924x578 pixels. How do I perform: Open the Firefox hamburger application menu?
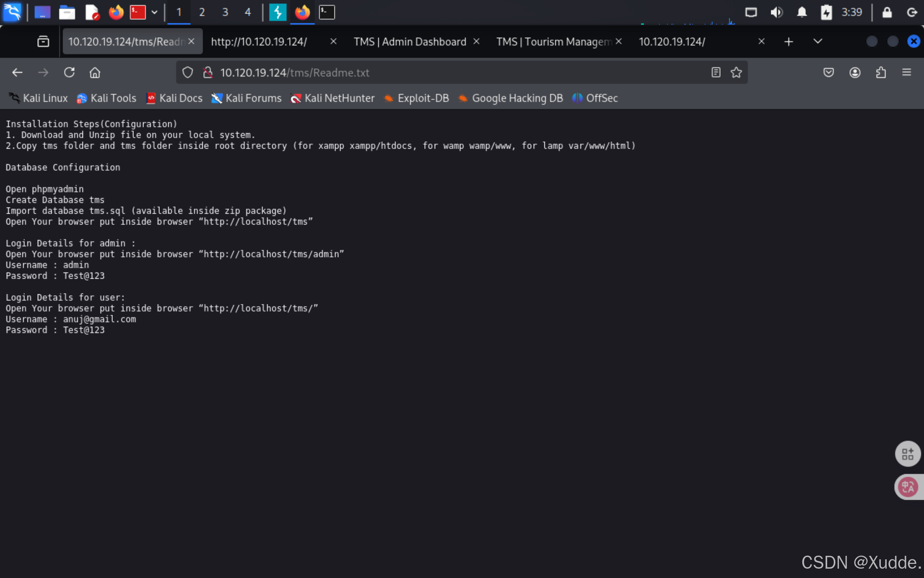click(906, 72)
